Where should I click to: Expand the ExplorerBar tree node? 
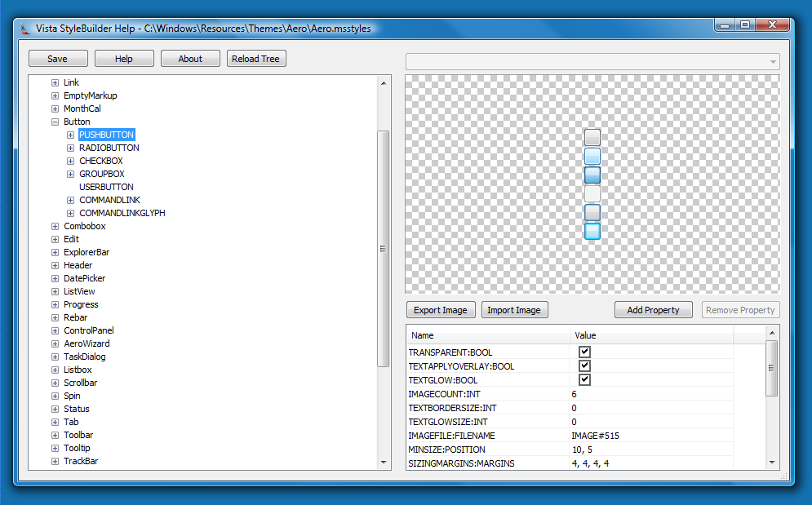[x=55, y=252]
